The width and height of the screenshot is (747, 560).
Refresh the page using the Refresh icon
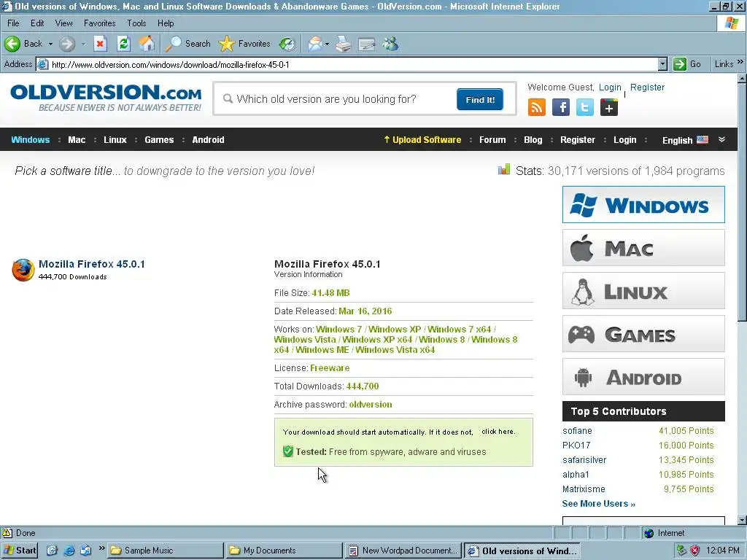(x=123, y=44)
